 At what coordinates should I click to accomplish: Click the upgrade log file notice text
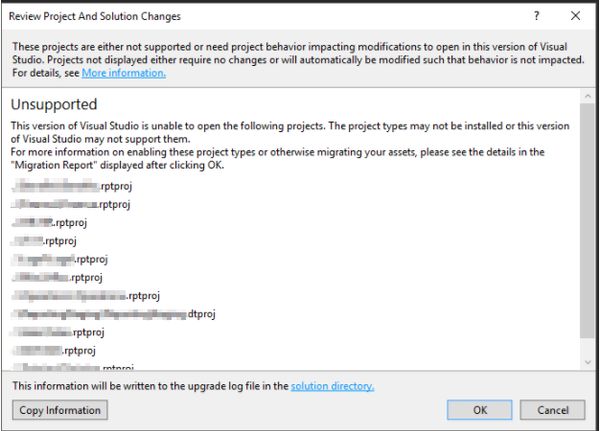[150, 385]
